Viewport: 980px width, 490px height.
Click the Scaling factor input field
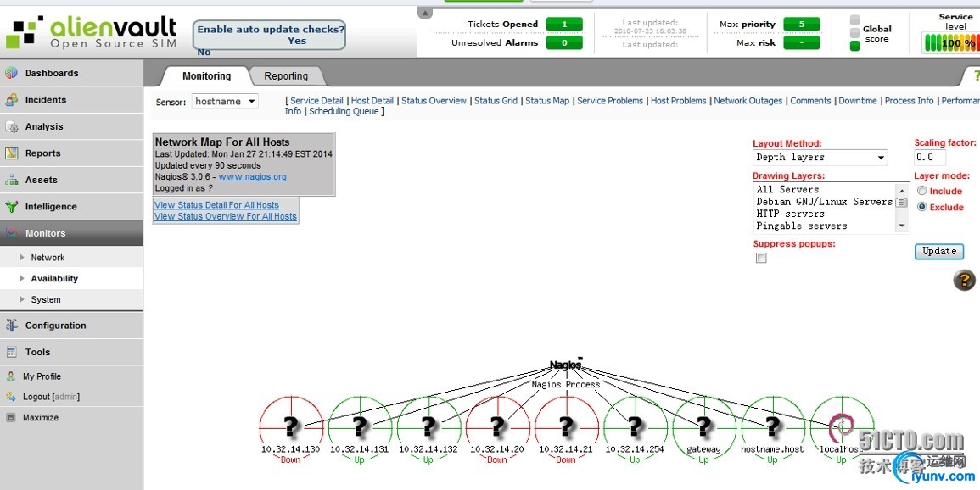coord(930,158)
